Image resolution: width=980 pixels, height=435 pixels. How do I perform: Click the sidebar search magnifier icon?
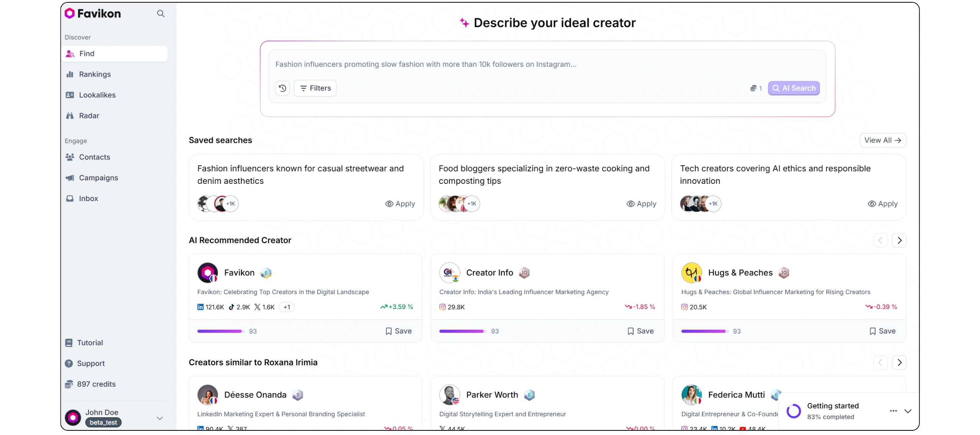[161, 14]
